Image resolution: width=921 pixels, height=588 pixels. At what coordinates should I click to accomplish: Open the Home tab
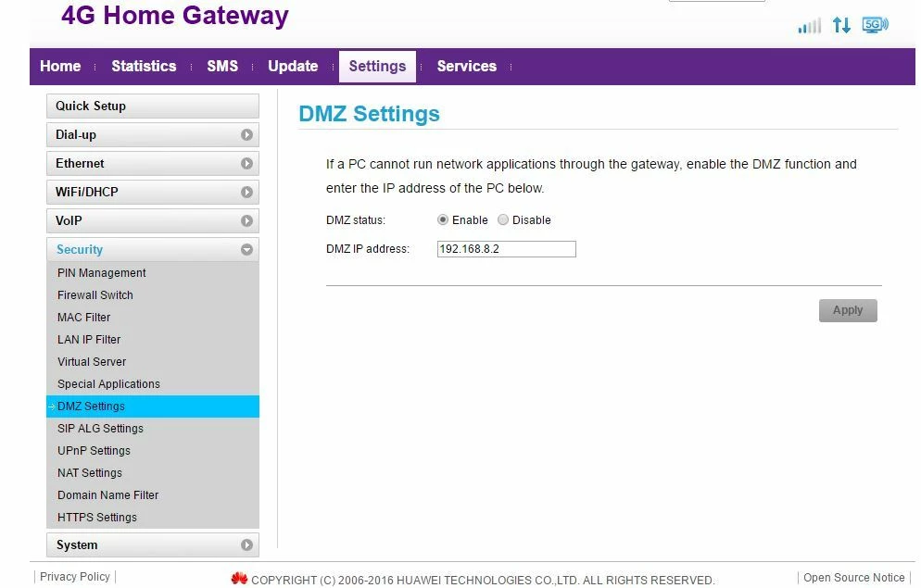tap(60, 67)
